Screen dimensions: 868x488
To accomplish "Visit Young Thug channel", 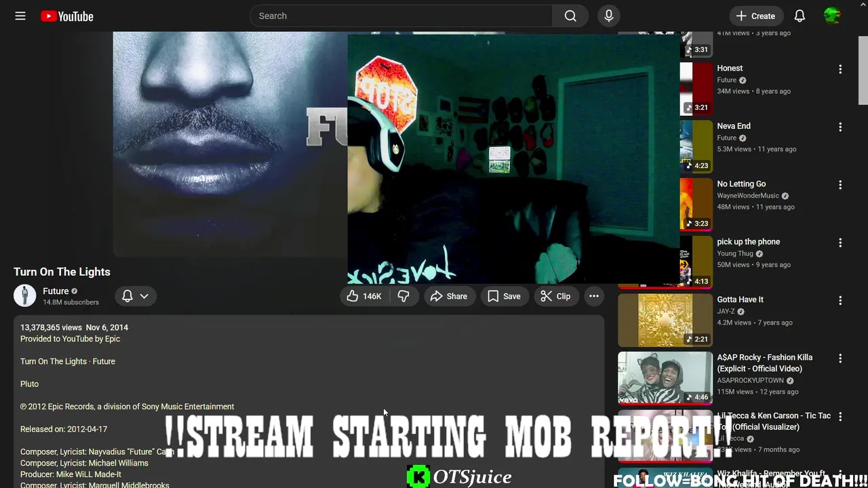I will click(x=735, y=253).
